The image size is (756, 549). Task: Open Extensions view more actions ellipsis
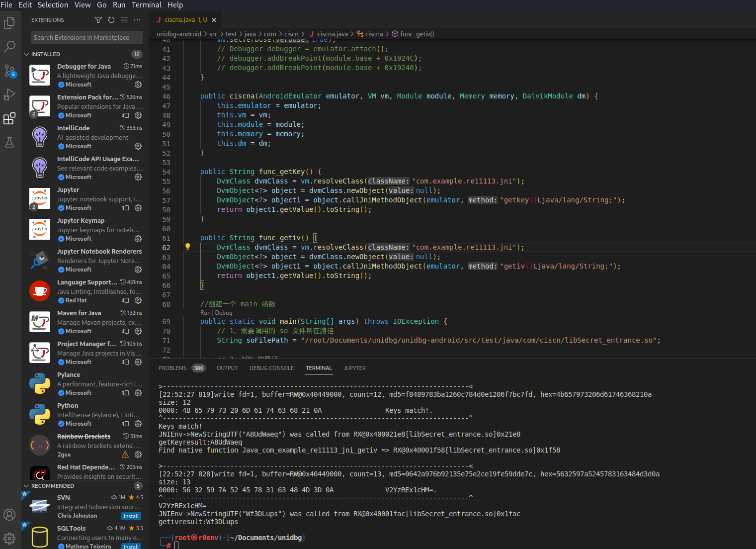[x=137, y=20]
